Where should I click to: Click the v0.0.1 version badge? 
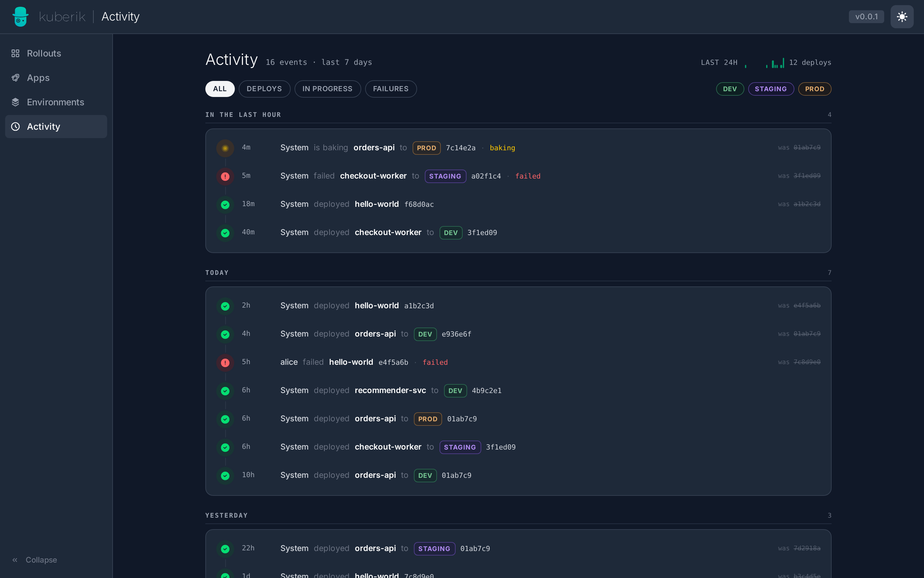(866, 17)
